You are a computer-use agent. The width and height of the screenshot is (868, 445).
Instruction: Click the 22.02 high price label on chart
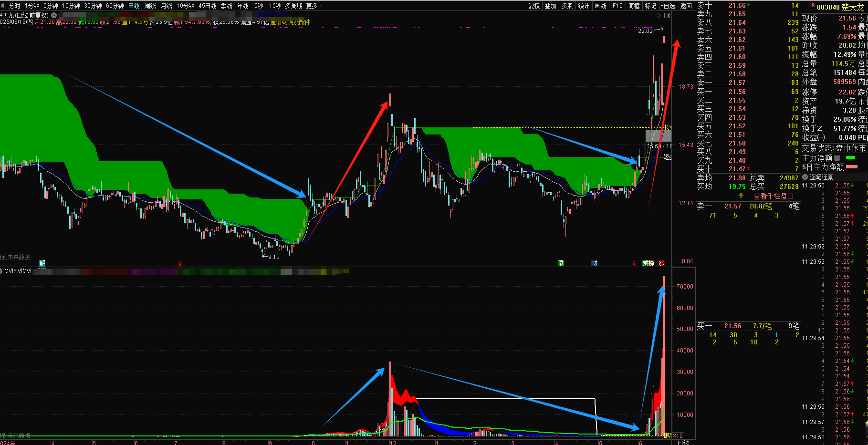click(645, 31)
